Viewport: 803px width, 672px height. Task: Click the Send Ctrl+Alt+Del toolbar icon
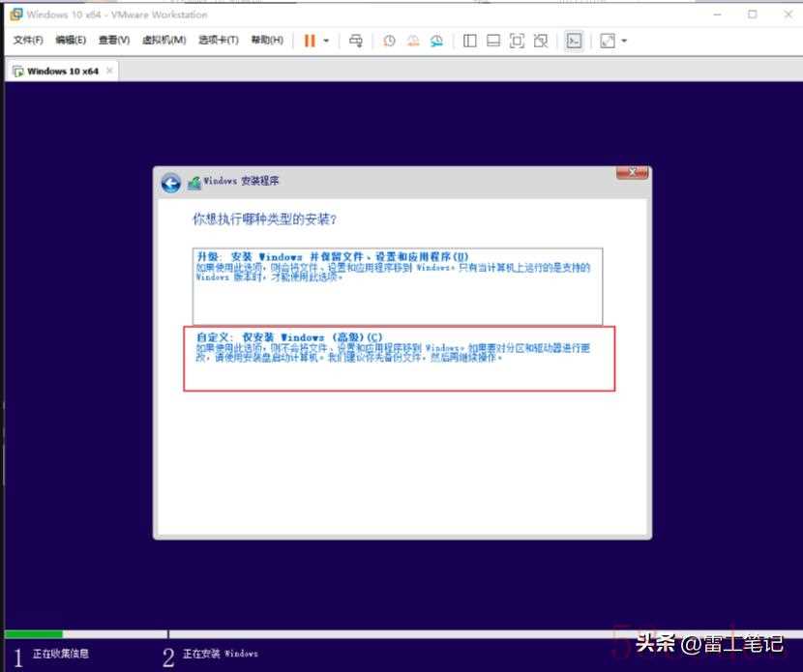click(x=356, y=41)
